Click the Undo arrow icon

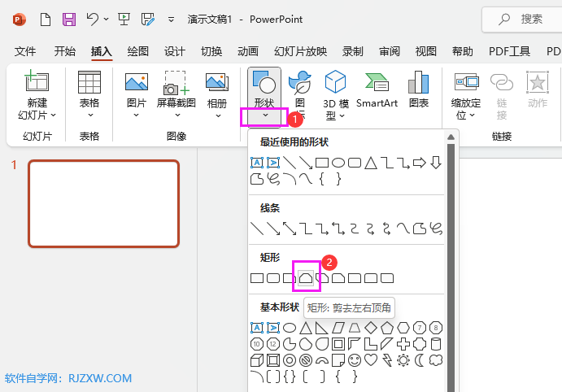92,19
